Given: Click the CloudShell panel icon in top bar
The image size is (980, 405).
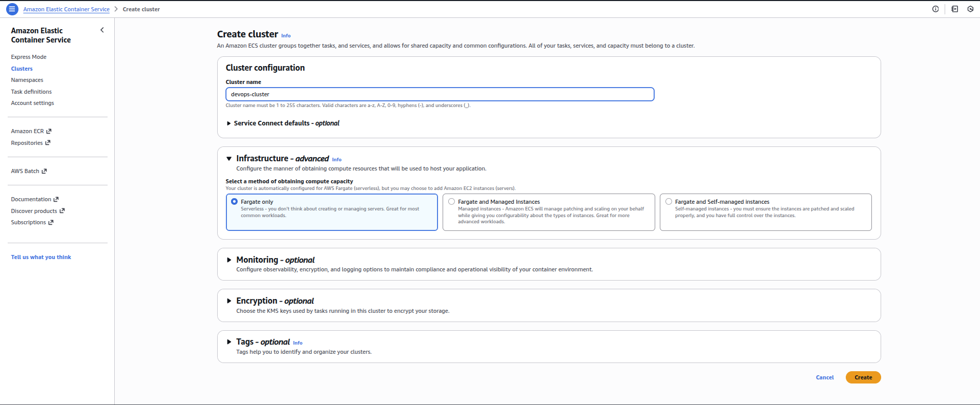Looking at the screenshot, I should 955,9.
